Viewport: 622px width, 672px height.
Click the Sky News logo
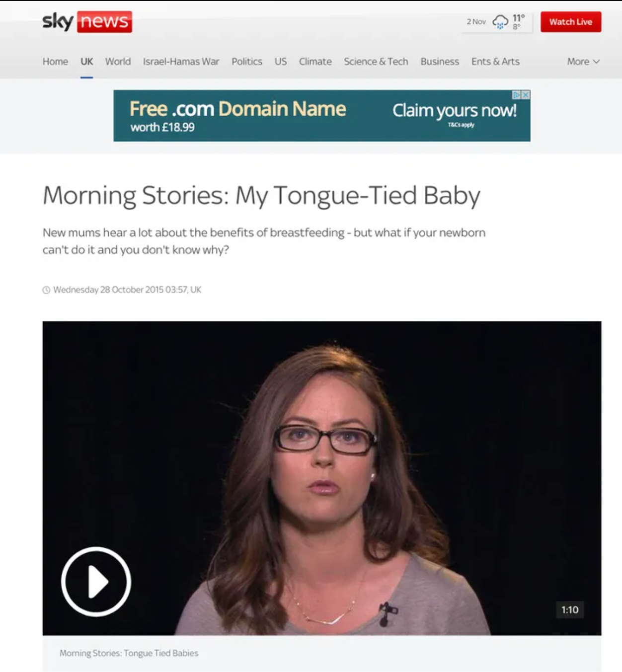pos(87,21)
